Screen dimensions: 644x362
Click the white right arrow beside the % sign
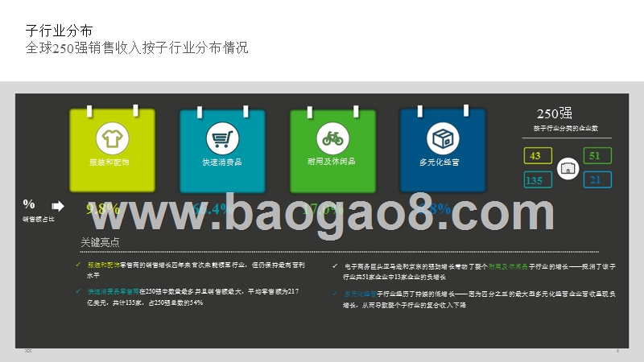point(58,206)
